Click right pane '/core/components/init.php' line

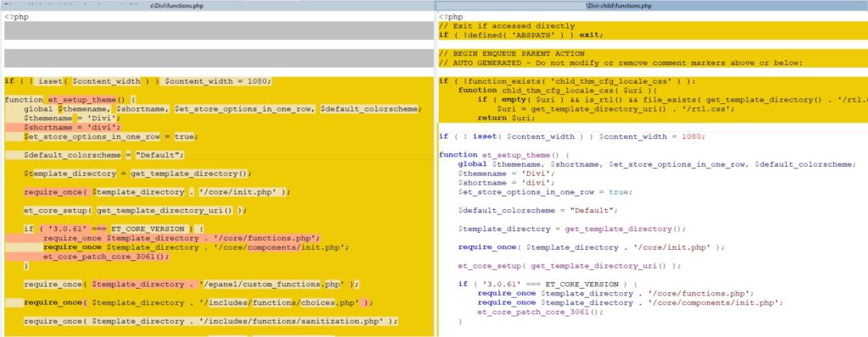630,302
